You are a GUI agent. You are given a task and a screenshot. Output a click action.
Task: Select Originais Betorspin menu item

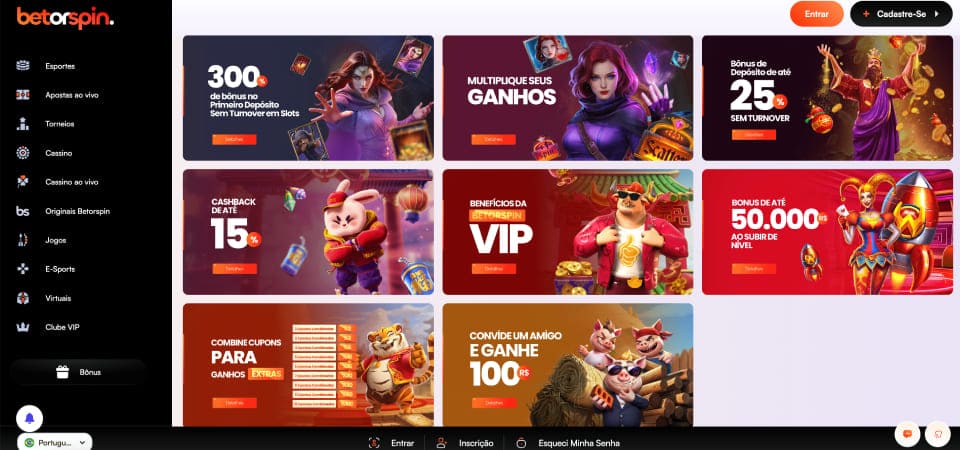pyautogui.click(x=77, y=211)
